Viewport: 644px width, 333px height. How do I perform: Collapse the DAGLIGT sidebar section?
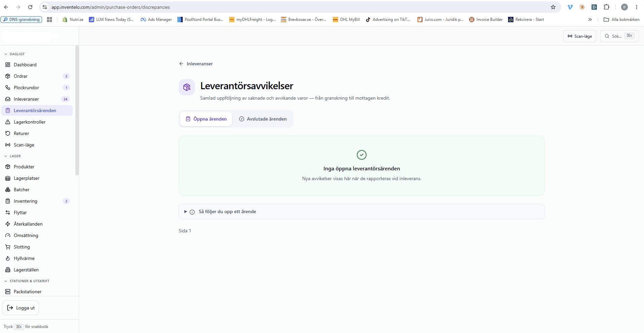tap(14, 54)
